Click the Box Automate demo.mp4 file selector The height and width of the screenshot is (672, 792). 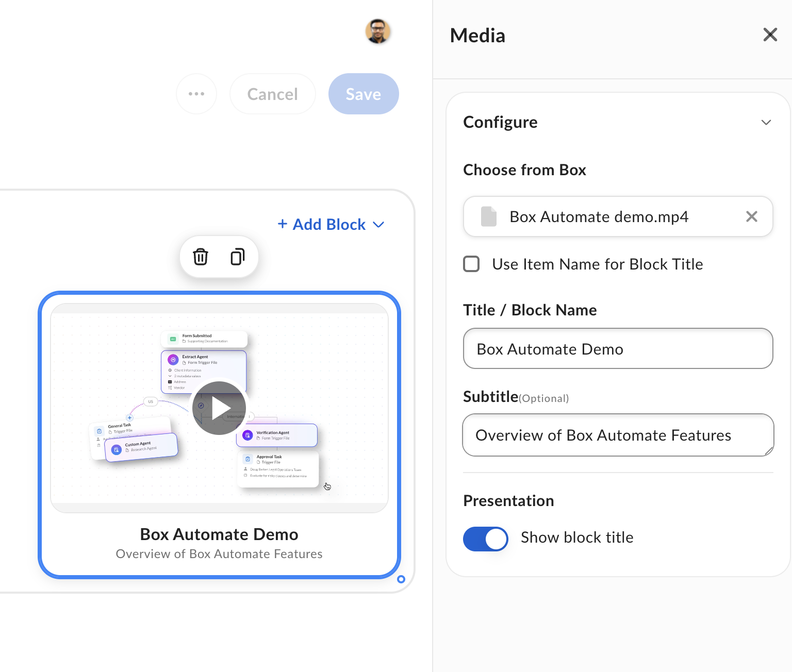click(618, 216)
